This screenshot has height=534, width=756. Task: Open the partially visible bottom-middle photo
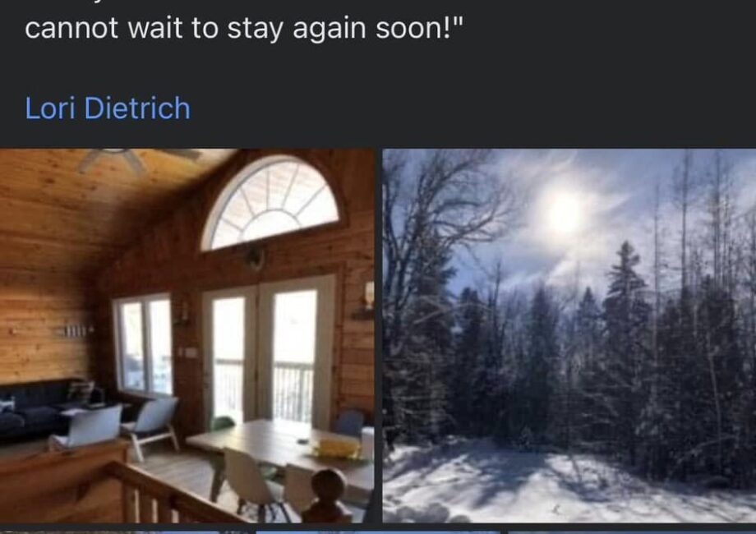[377, 532]
